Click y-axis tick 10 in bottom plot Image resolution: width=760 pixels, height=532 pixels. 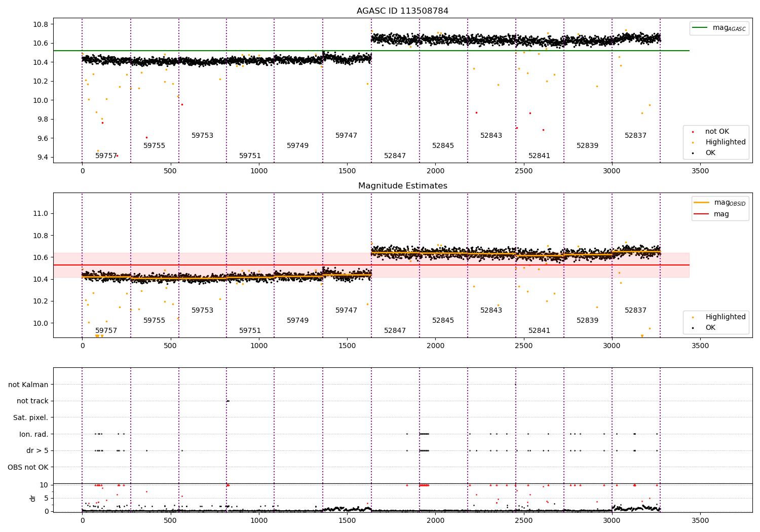(x=44, y=485)
